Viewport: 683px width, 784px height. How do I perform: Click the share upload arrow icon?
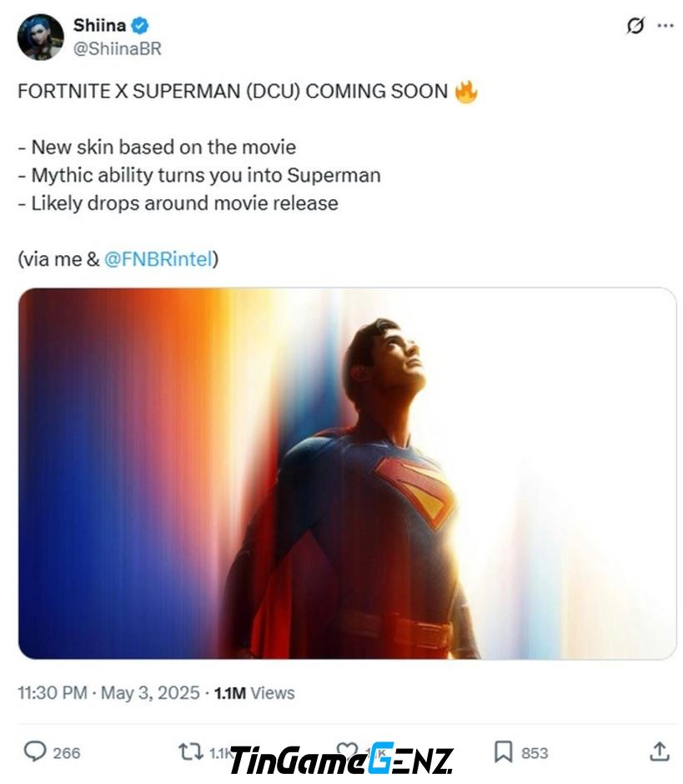660,751
